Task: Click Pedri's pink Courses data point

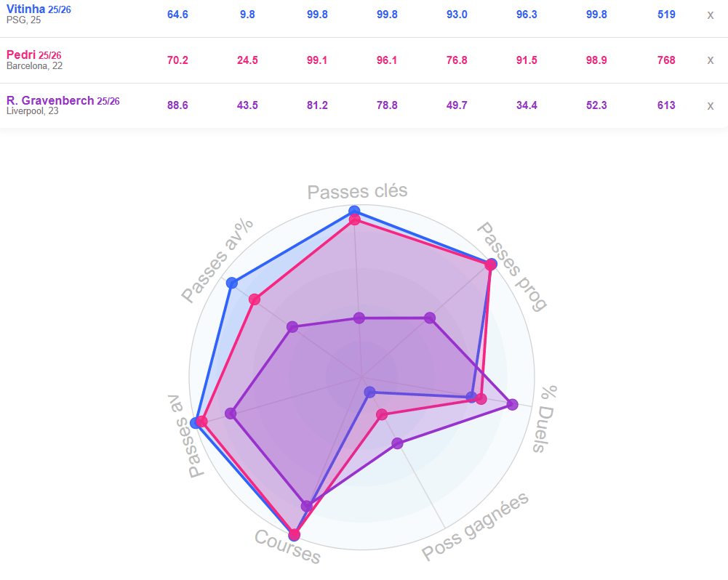Action: (295, 536)
